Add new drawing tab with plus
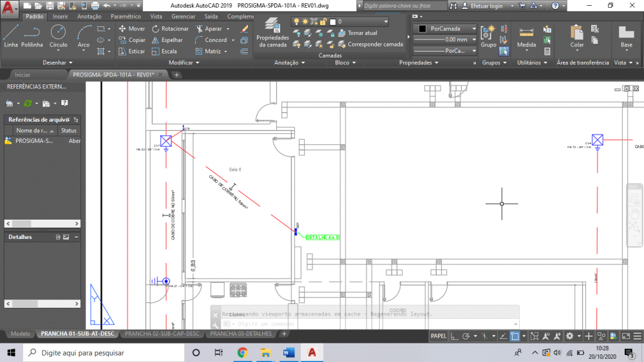 coord(176,75)
